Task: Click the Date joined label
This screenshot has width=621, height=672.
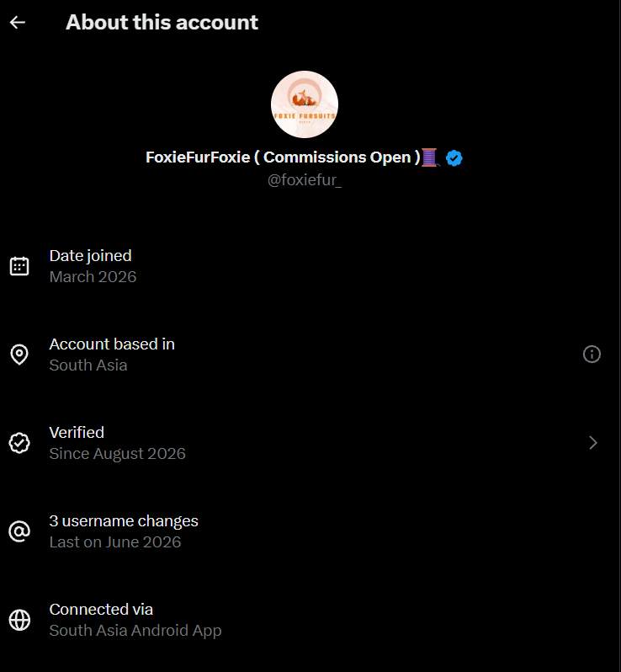Action: 90,256
